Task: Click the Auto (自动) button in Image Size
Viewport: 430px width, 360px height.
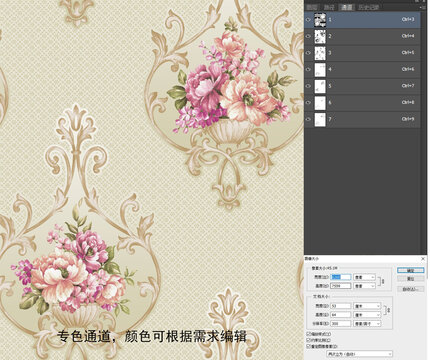Action: click(411, 289)
